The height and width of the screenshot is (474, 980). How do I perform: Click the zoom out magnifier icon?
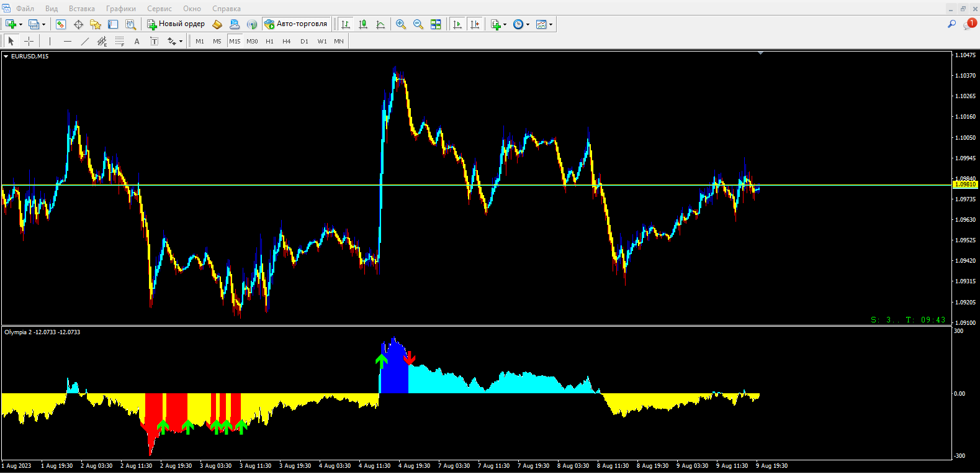[418, 24]
